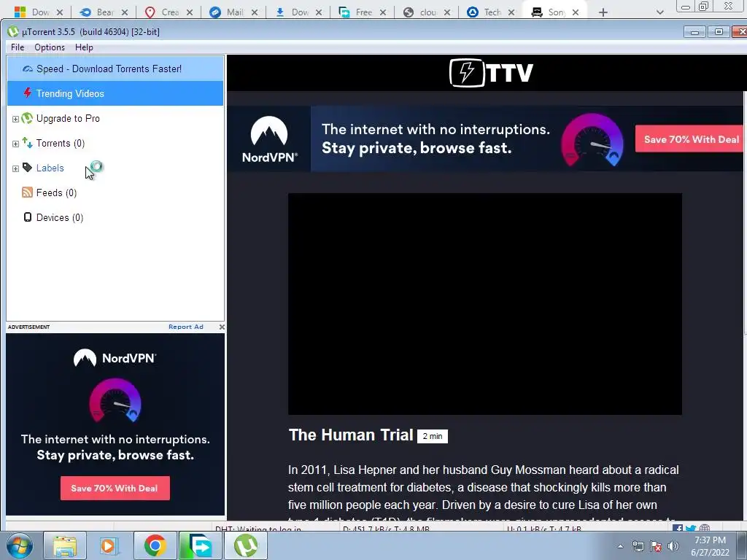Screen dimensions: 747x560
Task: Close the sidebar advertisement
Action: (222, 327)
